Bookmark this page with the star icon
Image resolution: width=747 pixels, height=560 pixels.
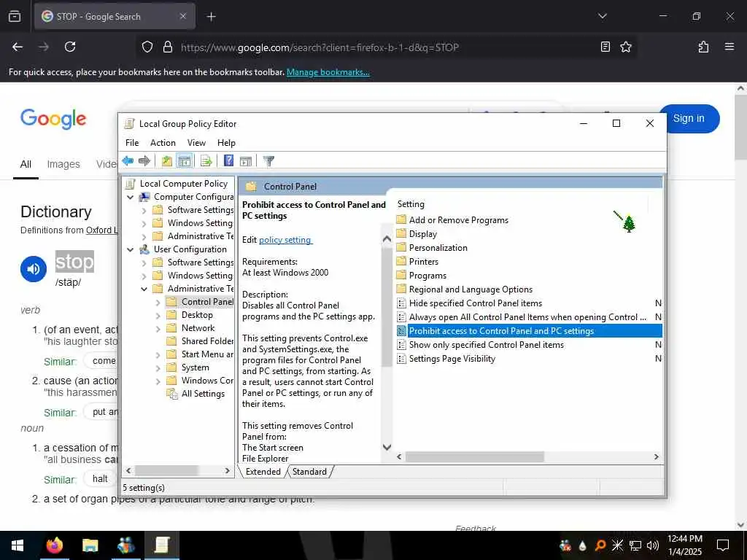coord(625,47)
